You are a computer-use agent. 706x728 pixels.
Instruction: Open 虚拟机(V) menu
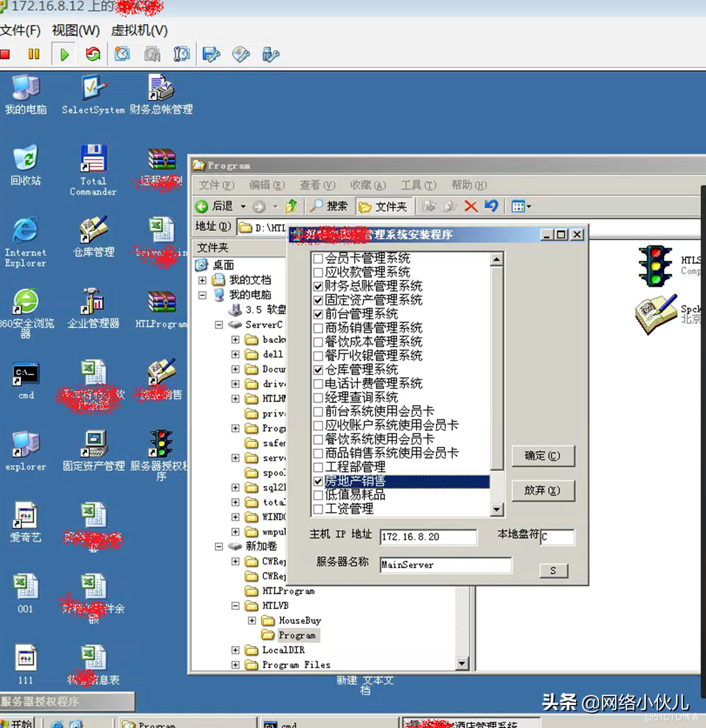pyautogui.click(x=139, y=30)
